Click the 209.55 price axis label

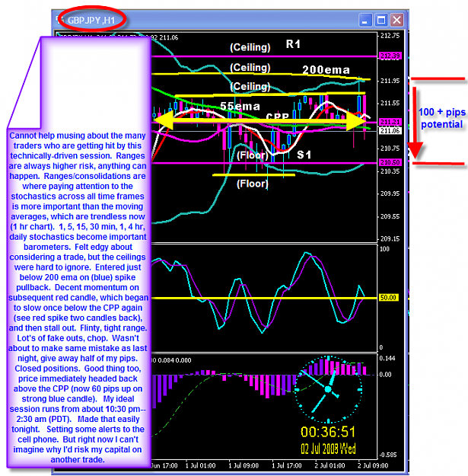(390, 216)
